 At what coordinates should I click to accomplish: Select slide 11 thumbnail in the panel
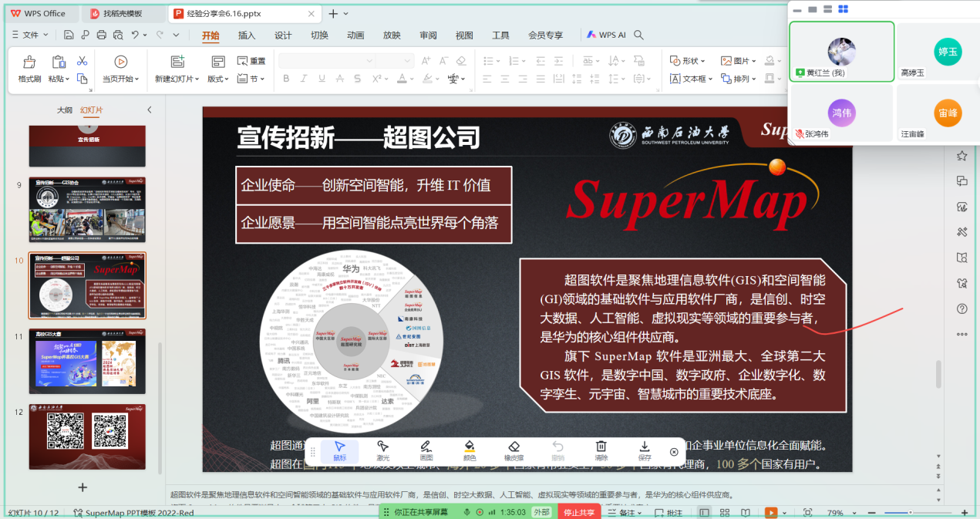point(87,360)
